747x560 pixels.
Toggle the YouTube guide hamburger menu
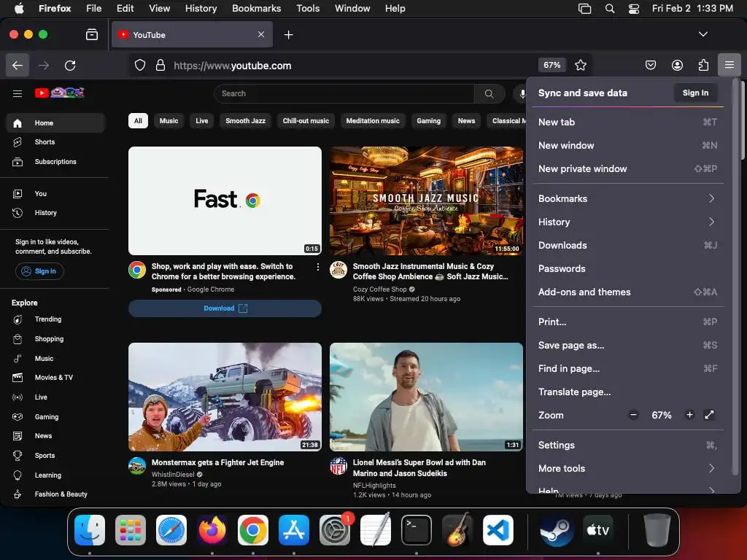[18, 93]
